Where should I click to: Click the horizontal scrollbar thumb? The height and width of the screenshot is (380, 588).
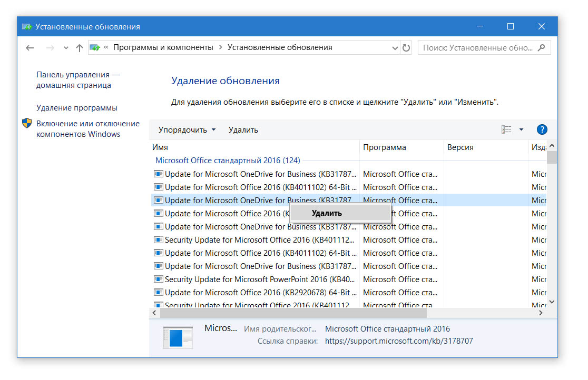coord(293,313)
